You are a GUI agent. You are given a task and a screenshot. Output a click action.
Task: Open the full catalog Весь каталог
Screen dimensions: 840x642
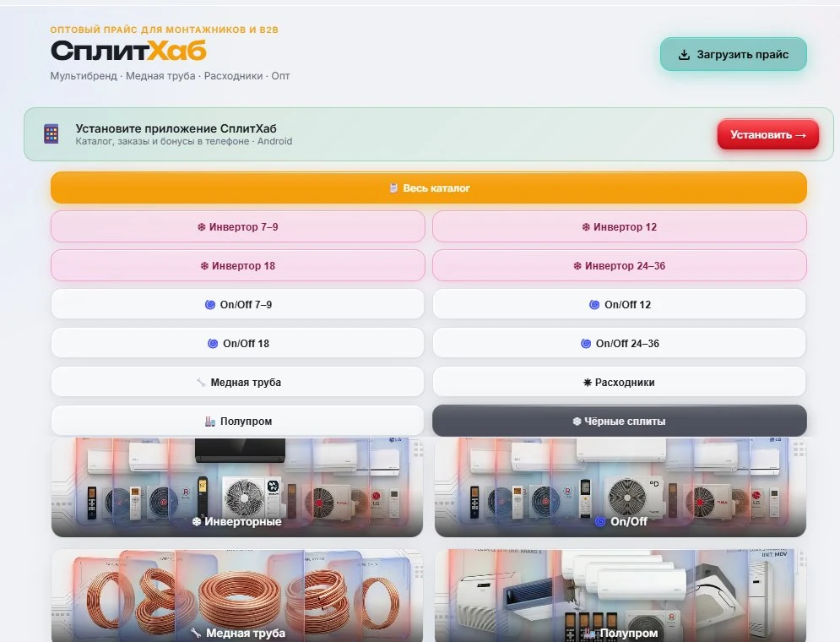point(429,188)
